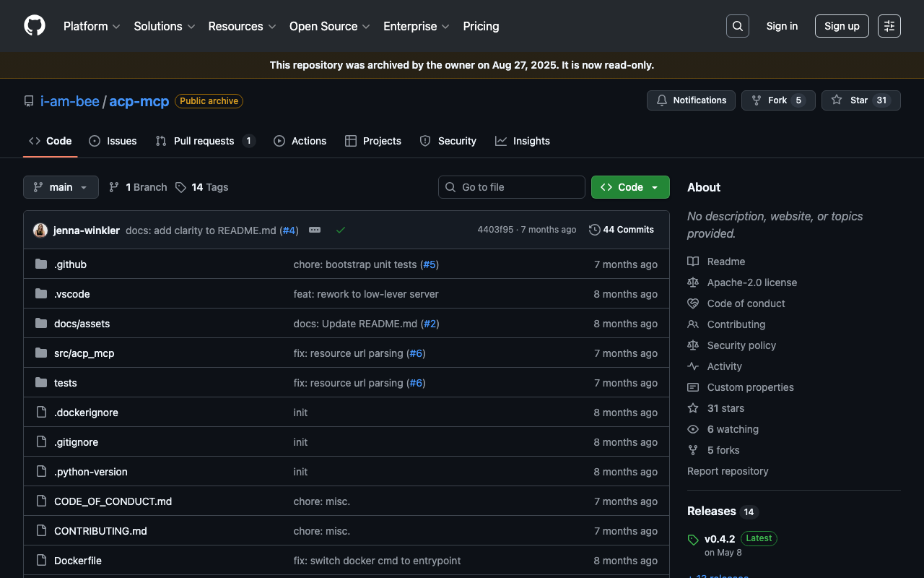This screenshot has width=924, height=578.
Task: Expand the green Code dropdown
Action: [630, 187]
